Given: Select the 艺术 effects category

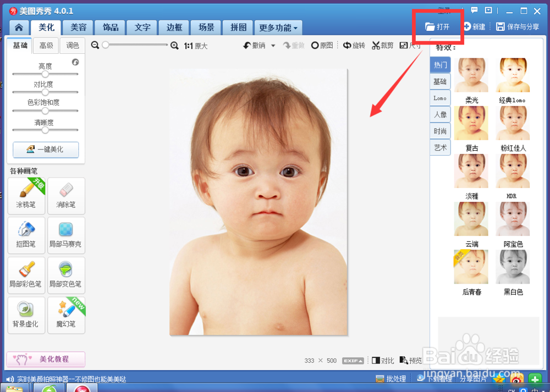Looking at the screenshot, I should [440, 147].
